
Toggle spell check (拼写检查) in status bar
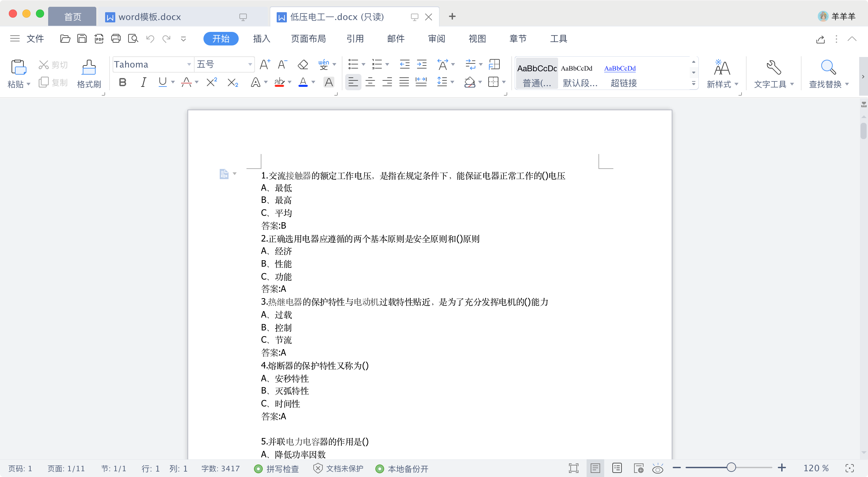pos(277,469)
